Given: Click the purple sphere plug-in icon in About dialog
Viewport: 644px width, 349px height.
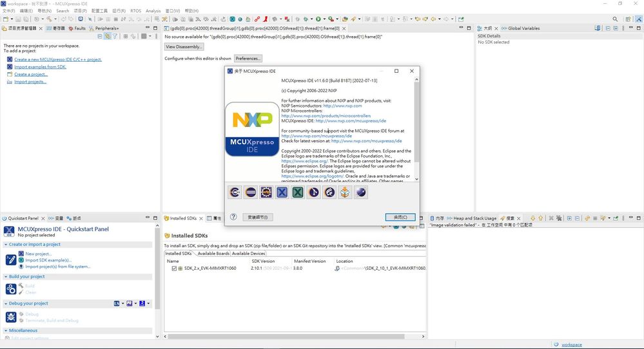Looking at the screenshot, I should (361, 193).
